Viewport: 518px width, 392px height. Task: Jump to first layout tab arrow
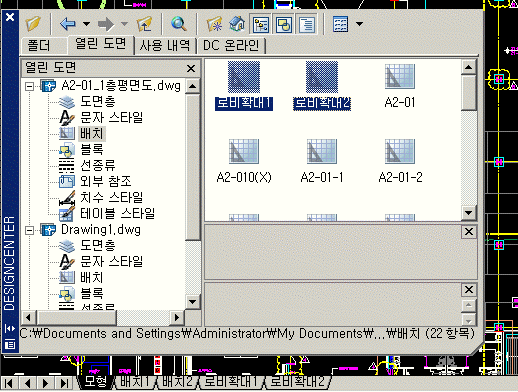coord(9,383)
